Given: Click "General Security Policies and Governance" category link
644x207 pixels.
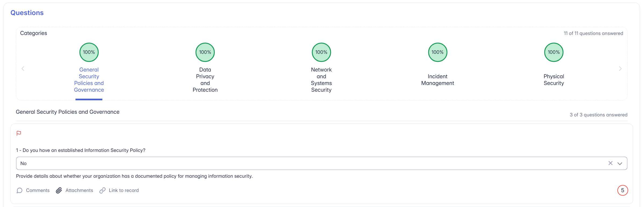Looking at the screenshot, I should tap(89, 80).
